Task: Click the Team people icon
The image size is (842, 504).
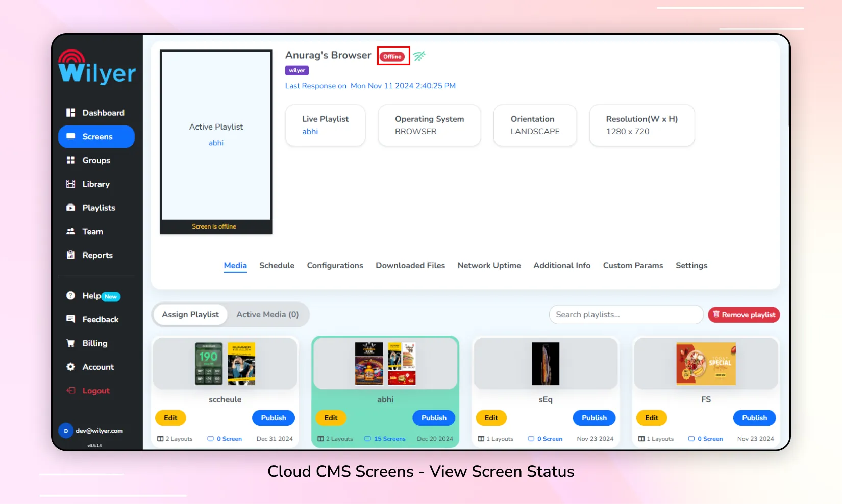Action: click(x=70, y=231)
